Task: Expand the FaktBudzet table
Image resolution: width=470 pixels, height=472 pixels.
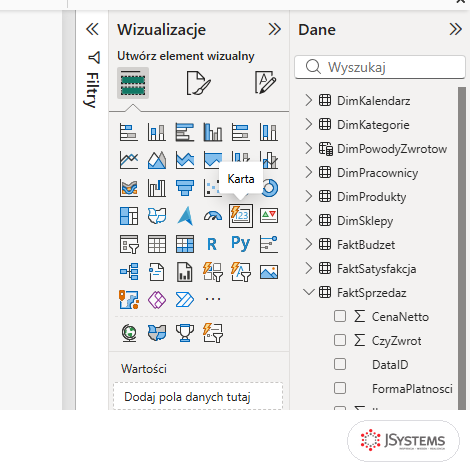Action: pyautogui.click(x=309, y=244)
